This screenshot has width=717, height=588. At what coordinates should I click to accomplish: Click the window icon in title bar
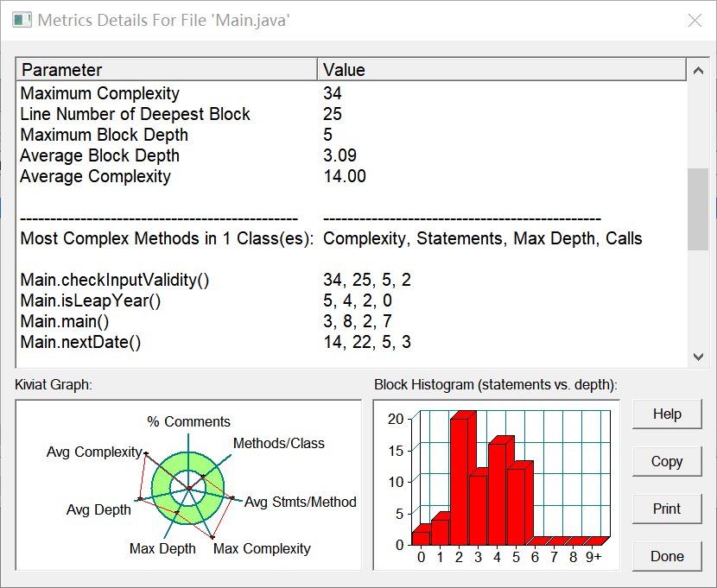[22, 20]
